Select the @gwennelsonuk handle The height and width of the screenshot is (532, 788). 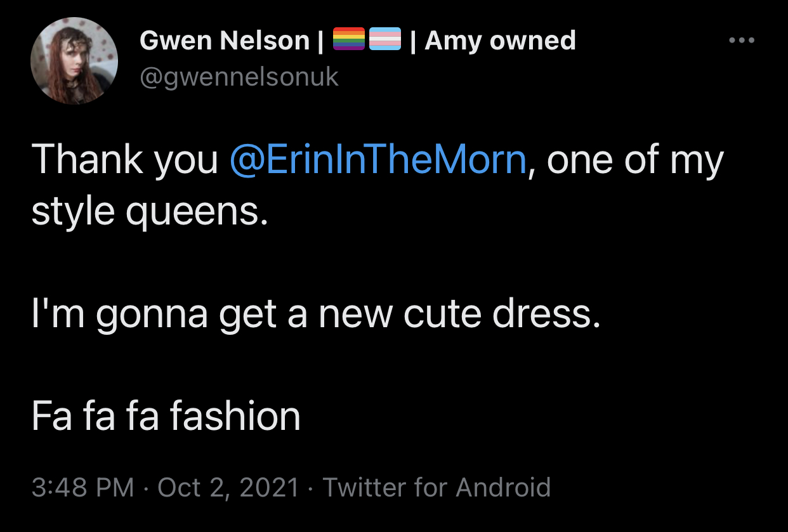click(x=239, y=77)
